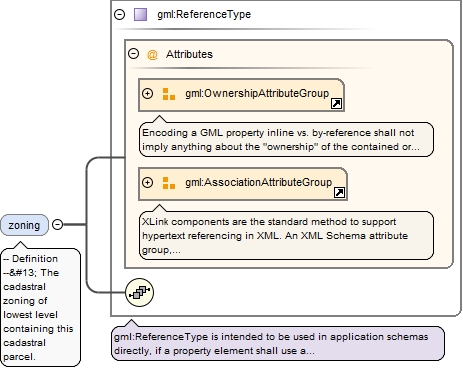Click the orange @ attributes icon

152,54
